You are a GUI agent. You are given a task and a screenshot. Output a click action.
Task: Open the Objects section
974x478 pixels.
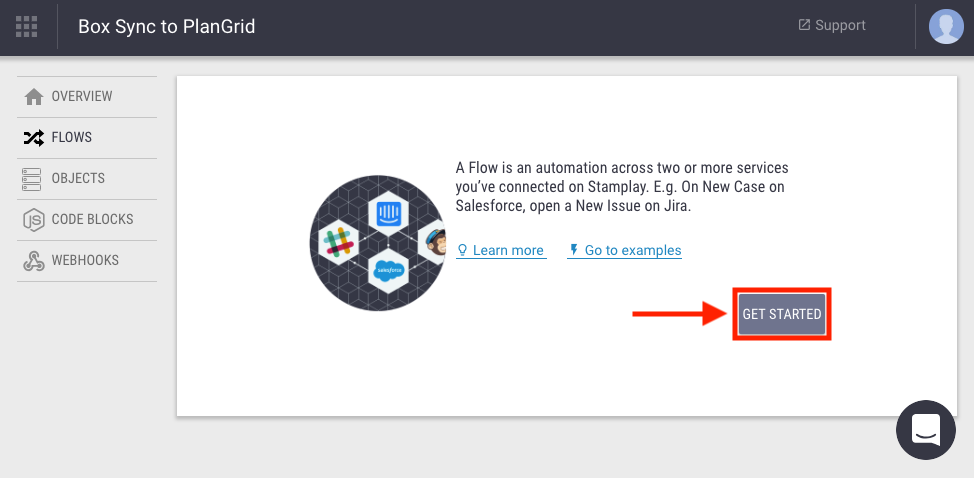87,179
